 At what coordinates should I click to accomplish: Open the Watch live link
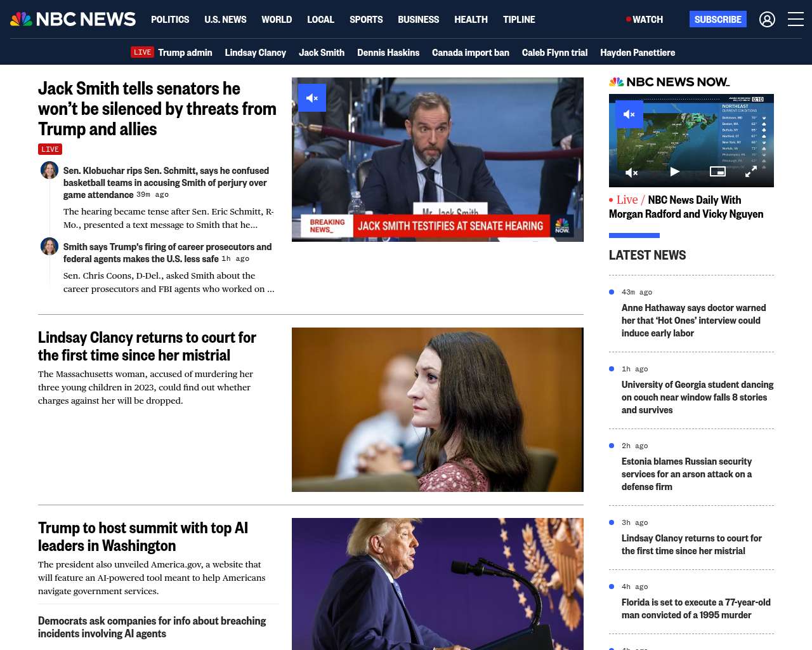click(x=645, y=20)
